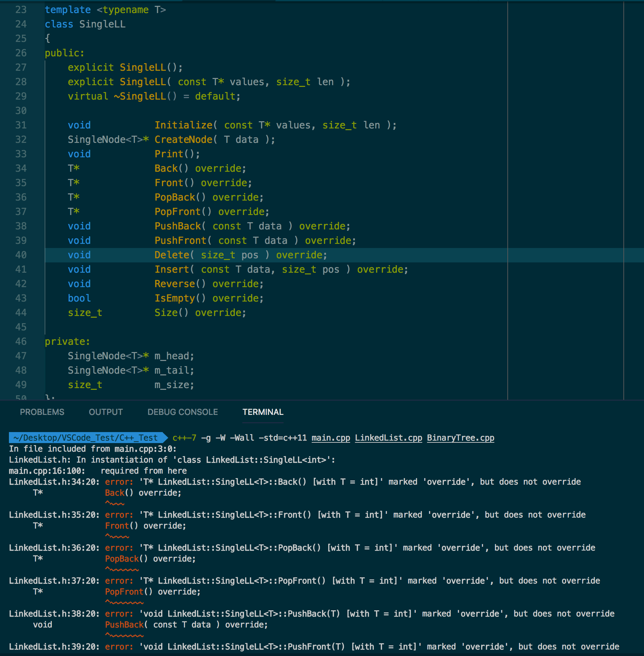
Task: Click 'class SingleLL' declaration text
Action: [85, 24]
